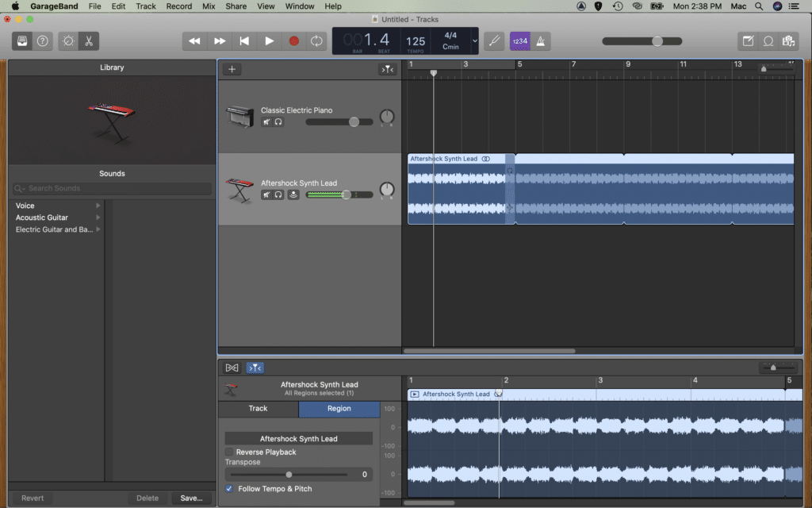Mute the Aftershock Synth Lead track

pos(267,194)
